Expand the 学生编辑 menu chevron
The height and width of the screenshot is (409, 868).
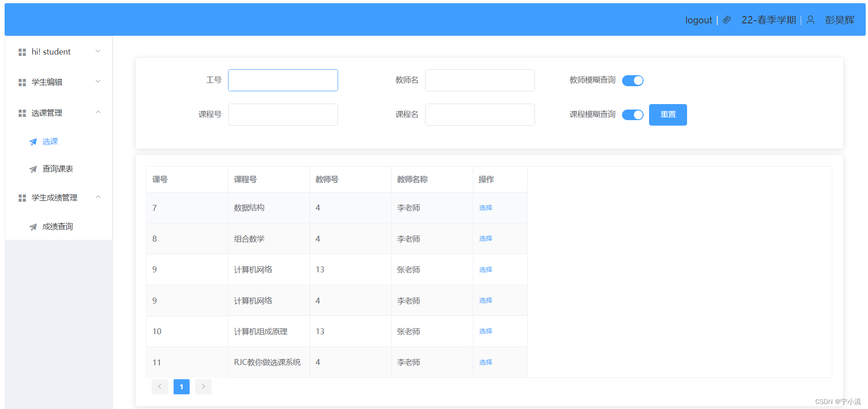click(x=98, y=81)
